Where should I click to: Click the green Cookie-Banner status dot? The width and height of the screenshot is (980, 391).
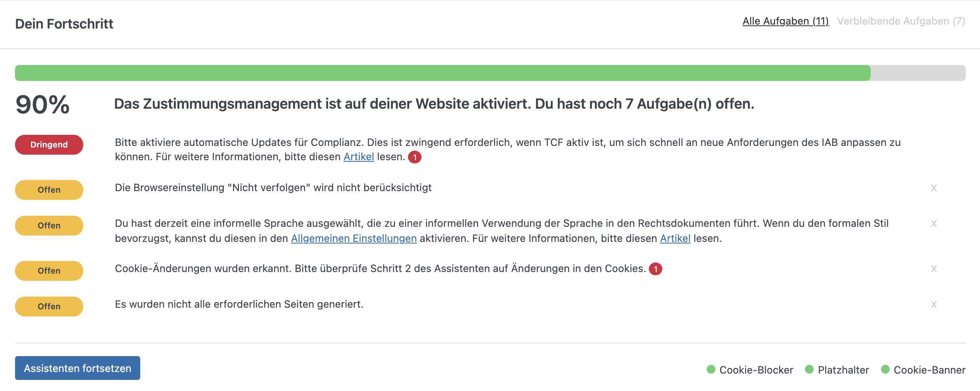(x=885, y=370)
